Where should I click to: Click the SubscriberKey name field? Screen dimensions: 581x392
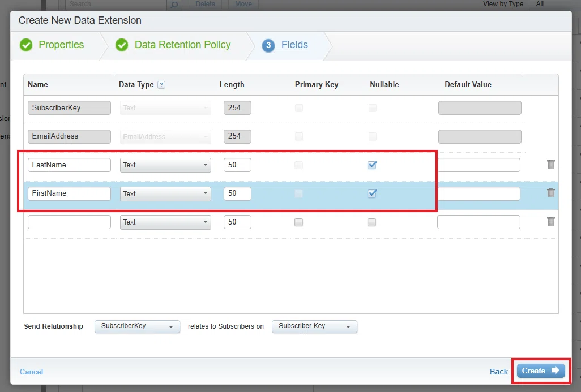point(69,107)
